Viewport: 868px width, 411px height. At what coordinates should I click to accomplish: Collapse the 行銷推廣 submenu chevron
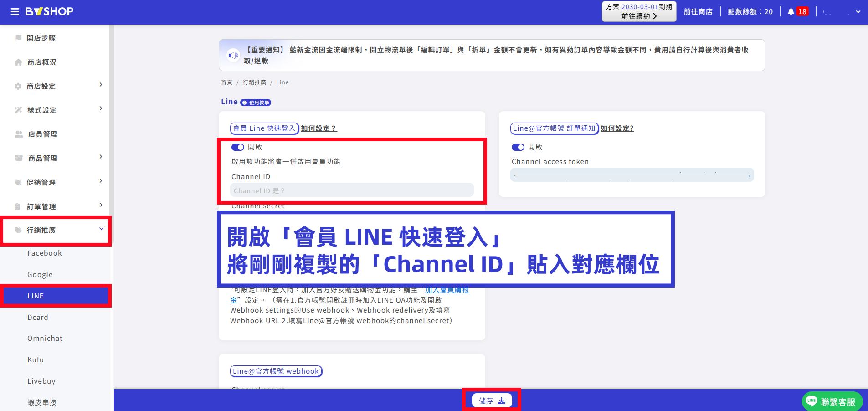[101, 229]
